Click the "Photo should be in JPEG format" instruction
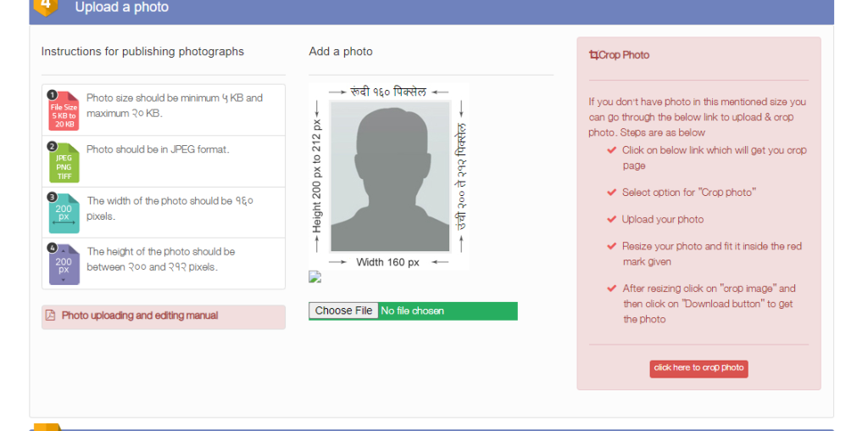The image size is (868, 431). coord(158,149)
